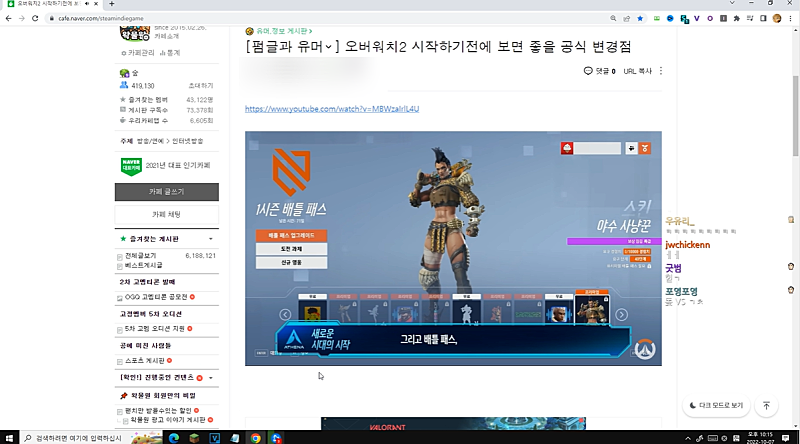Open 전체글보기 board
Screen dimensions: 800x444
click(x=140, y=256)
